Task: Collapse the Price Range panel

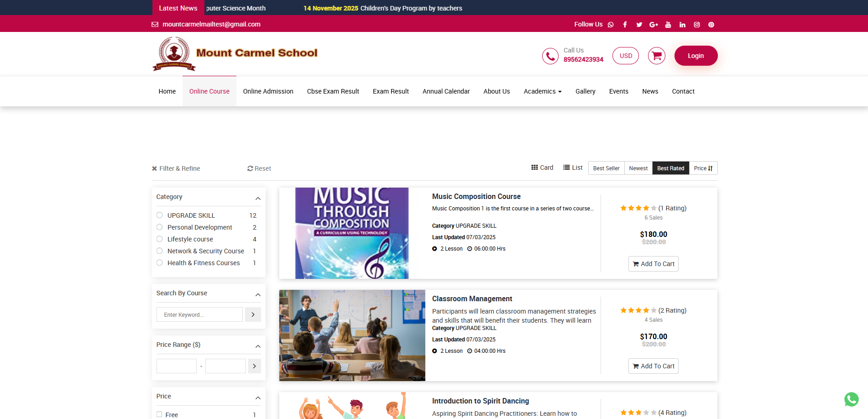Action: click(258, 346)
